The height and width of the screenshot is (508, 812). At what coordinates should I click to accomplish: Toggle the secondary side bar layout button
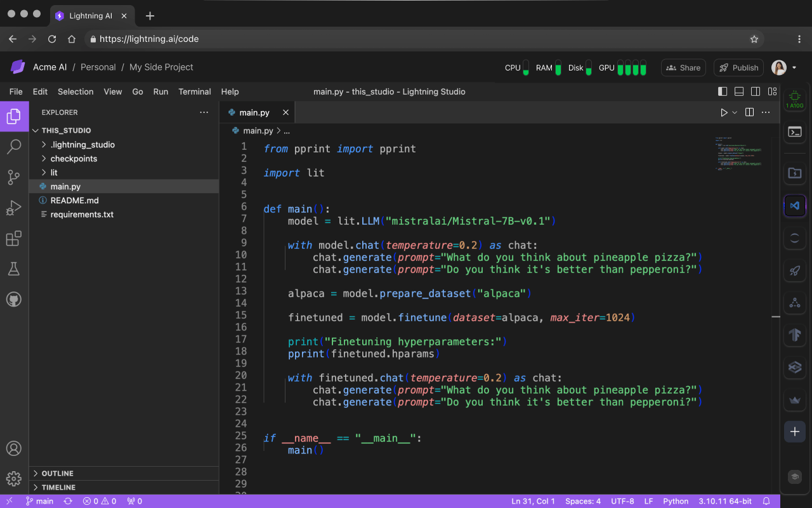click(756, 91)
